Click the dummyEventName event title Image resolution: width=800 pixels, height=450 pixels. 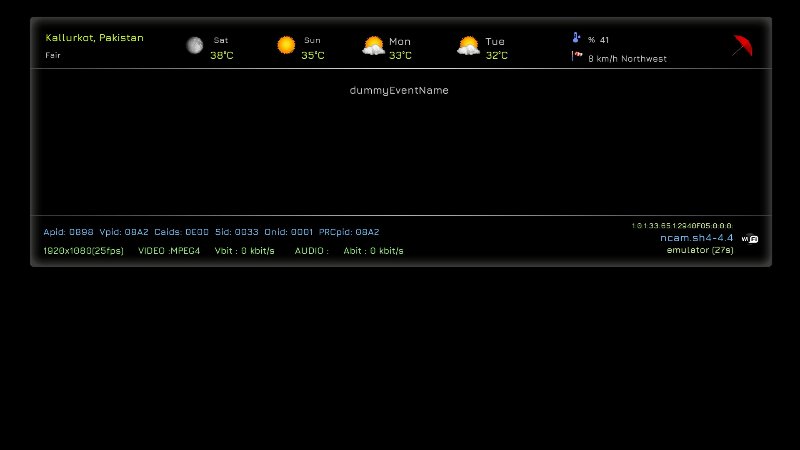399,90
